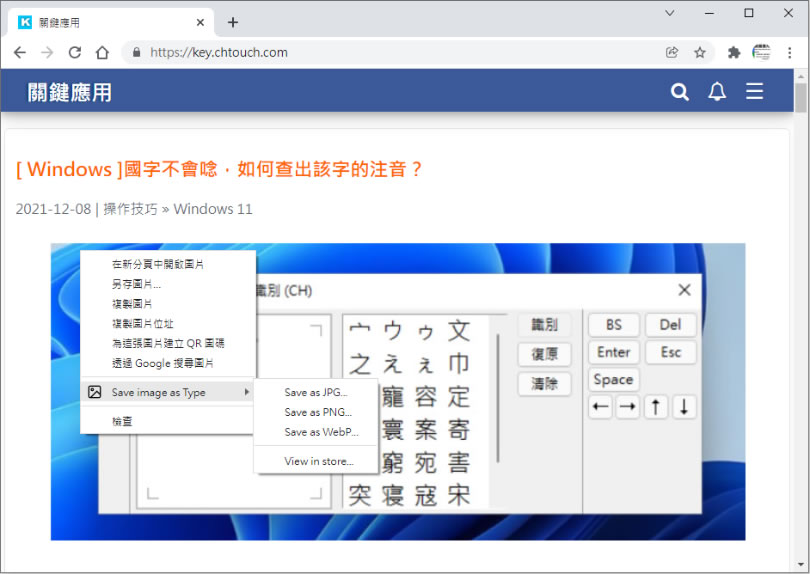Screen dimensions: 810x574
Task: Select the candidate character 巾
Action: [459, 364]
